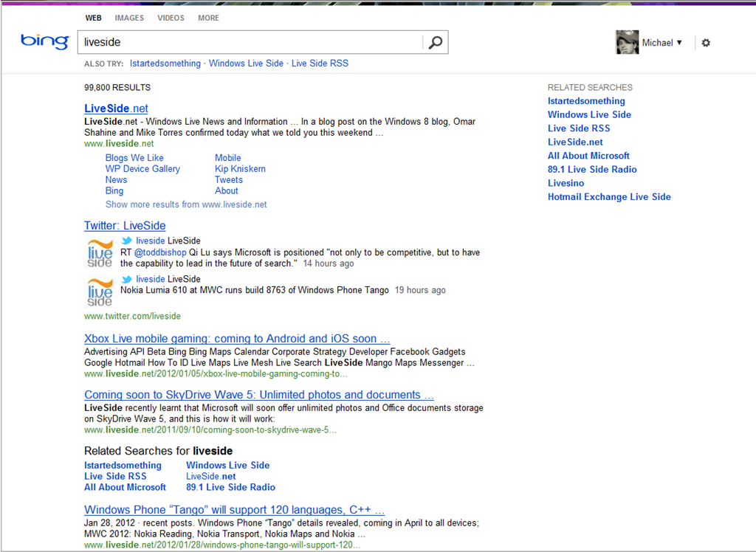Click 89.1 Live Side Radio under Related Searches for liveside
756x552 pixels.
pos(230,487)
